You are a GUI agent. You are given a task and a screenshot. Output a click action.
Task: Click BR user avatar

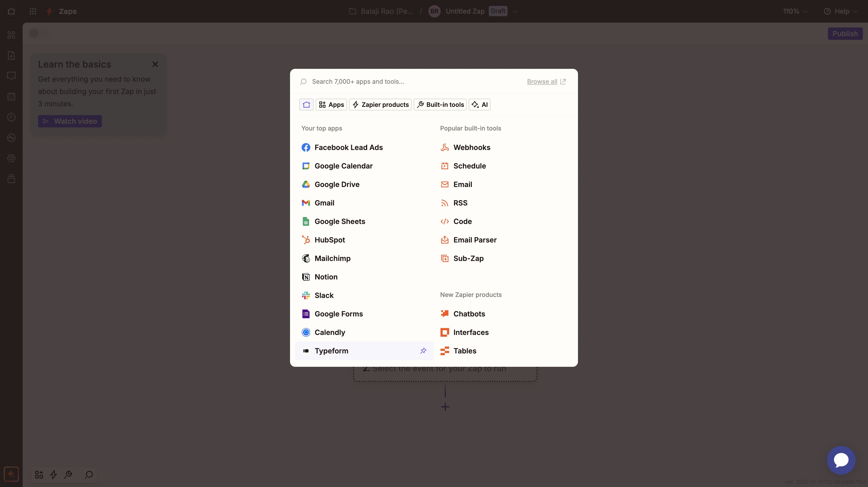[434, 11]
